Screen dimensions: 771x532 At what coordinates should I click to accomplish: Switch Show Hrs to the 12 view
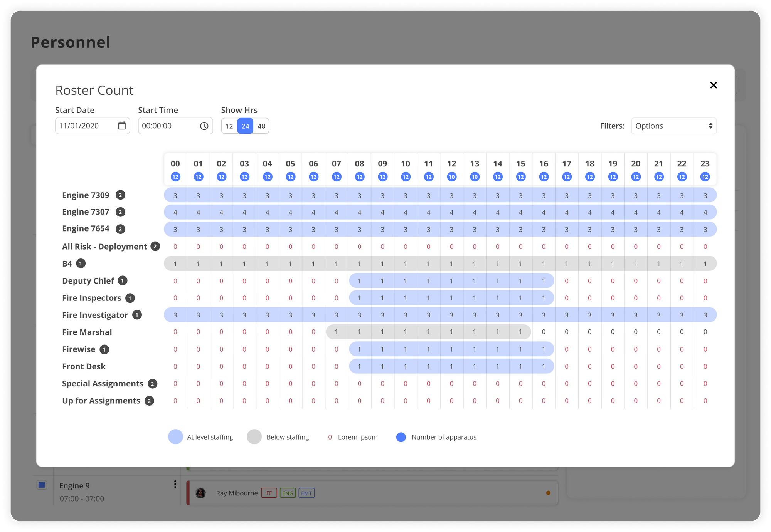point(229,126)
